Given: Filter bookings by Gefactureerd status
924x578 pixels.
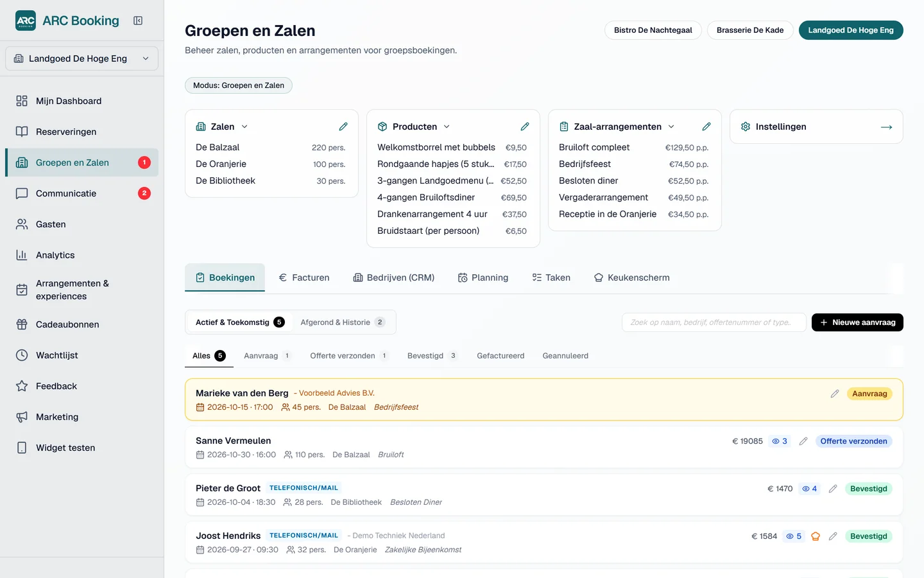Looking at the screenshot, I should [501, 356].
